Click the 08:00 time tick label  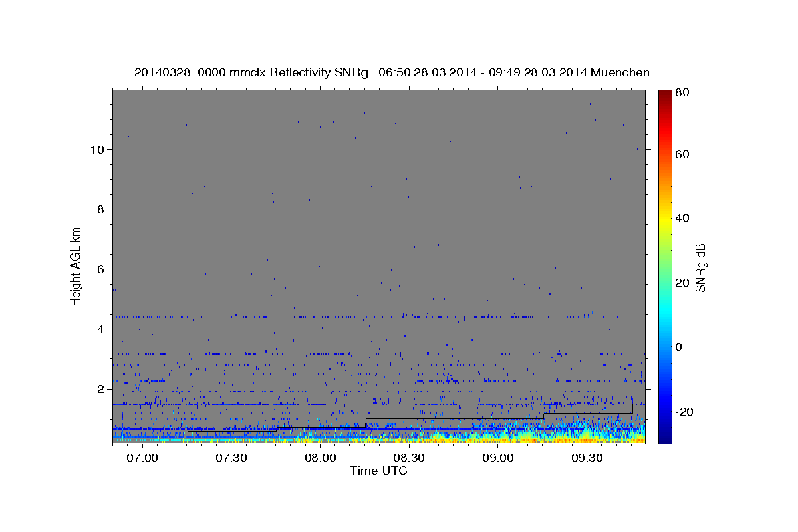(320, 458)
